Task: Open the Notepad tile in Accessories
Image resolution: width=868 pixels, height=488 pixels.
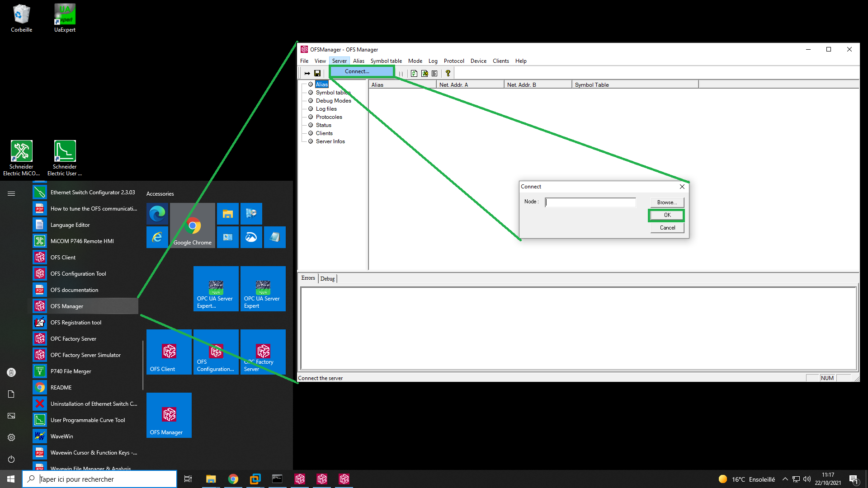Action: click(x=275, y=237)
